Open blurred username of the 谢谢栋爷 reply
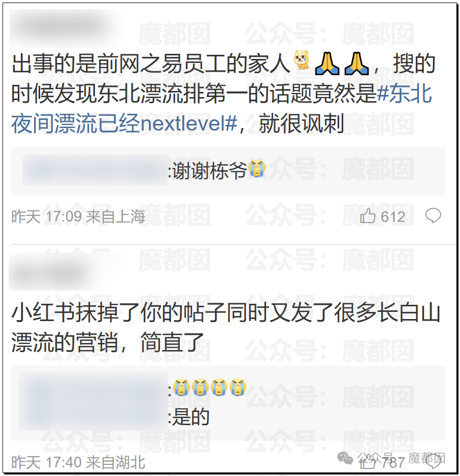 pos(95,170)
